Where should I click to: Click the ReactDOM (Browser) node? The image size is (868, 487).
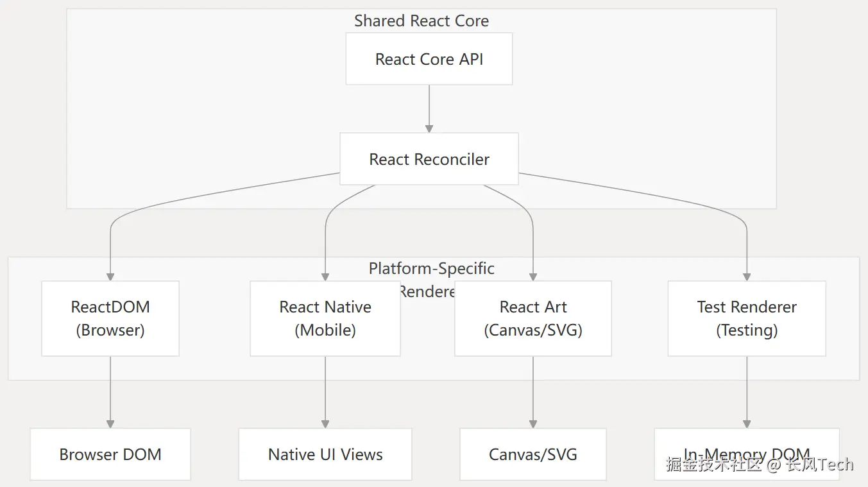coord(110,318)
